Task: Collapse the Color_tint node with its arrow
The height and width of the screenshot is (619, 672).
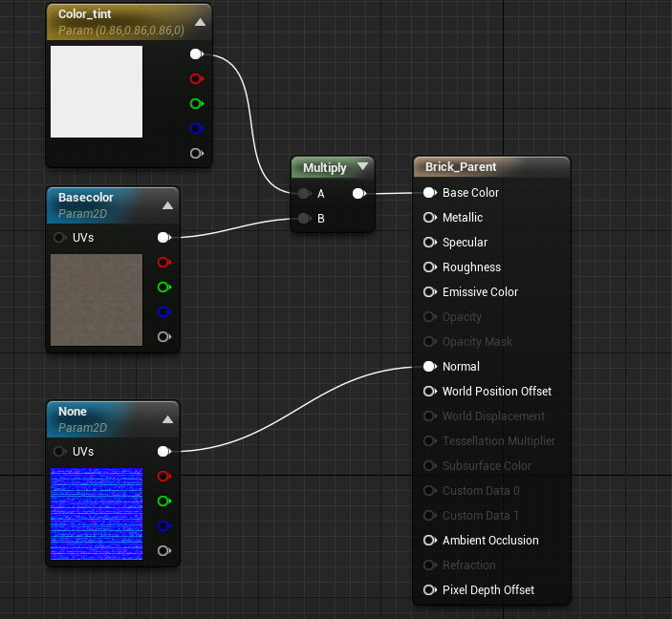Action: pos(200,22)
